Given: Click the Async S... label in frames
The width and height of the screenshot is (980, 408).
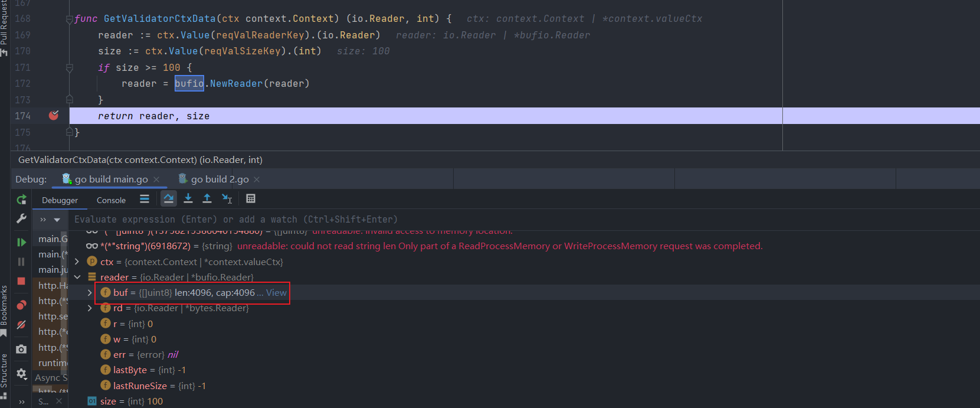Looking at the screenshot, I should pyautogui.click(x=51, y=377).
